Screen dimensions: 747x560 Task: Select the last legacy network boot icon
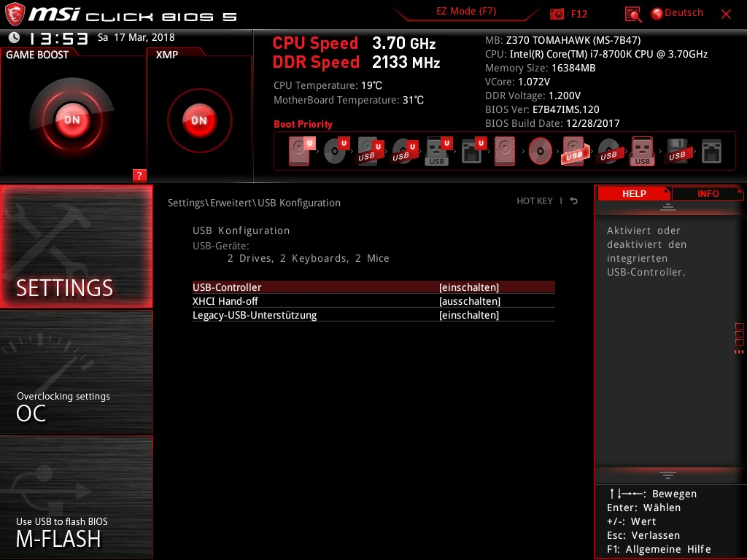click(711, 151)
